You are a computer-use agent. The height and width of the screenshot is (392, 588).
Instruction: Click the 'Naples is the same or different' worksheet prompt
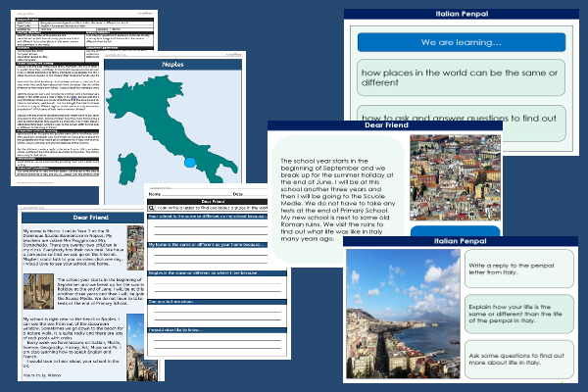tap(218, 273)
